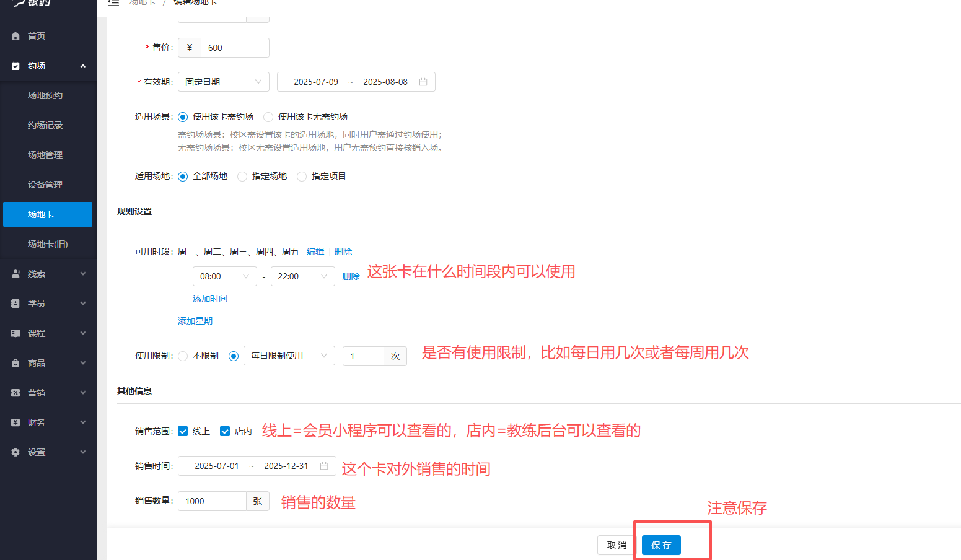The image size is (961, 560).
Task: Open the 固定日期 validity dropdown
Action: tap(223, 81)
